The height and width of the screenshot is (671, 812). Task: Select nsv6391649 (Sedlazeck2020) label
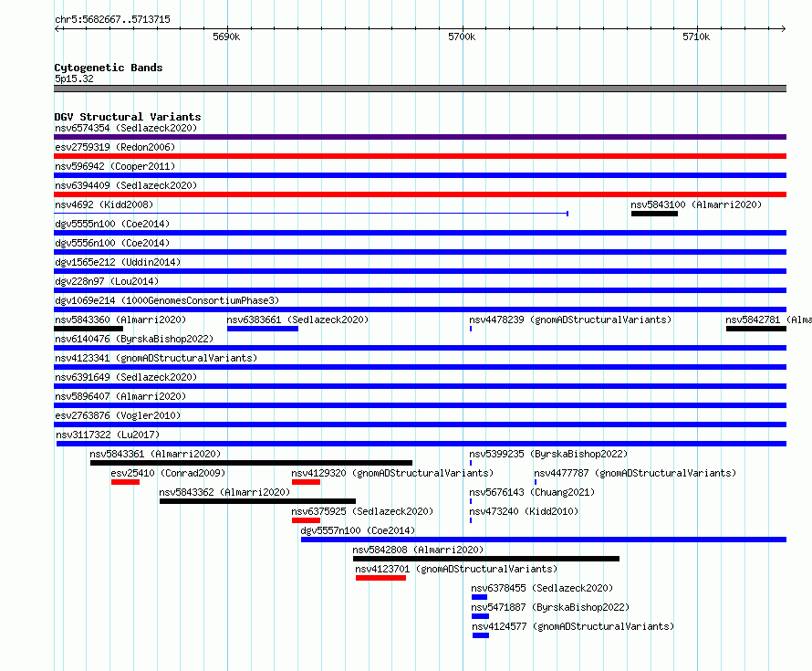click(126, 377)
